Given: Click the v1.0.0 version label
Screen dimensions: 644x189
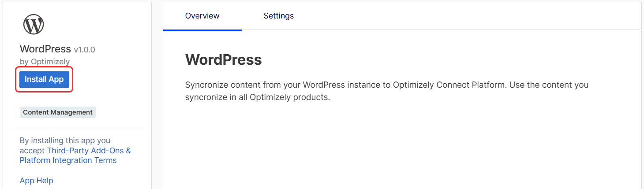Looking at the screenshot, I should pos(84,49).
